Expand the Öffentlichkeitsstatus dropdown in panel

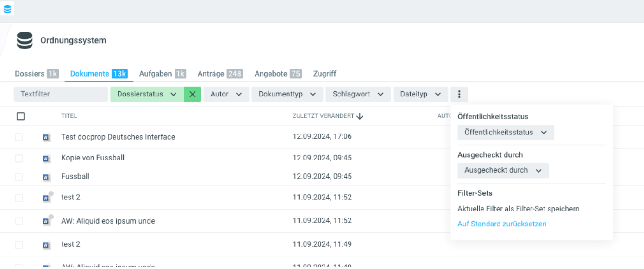[x=506, y=133]
